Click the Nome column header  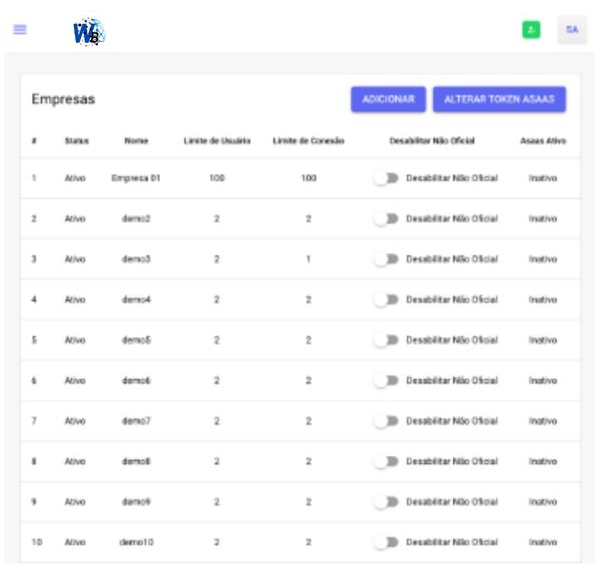[x=136, y=141]
